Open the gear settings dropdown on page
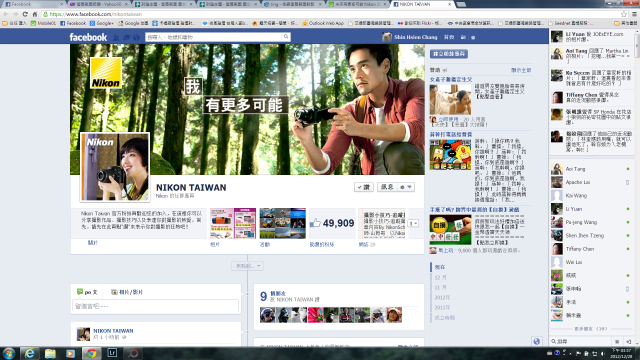The height and width of the screenshot is (360, 640). click(x=406, y=187)
